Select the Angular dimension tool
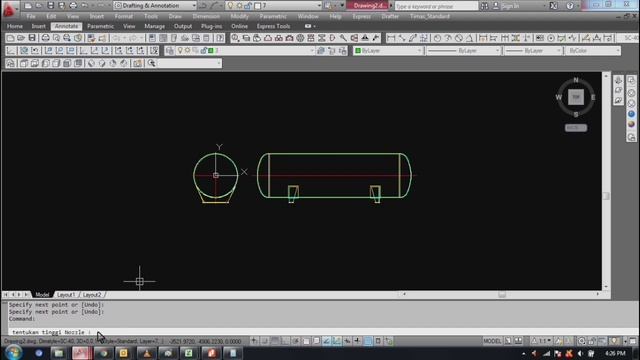Image resolution: width=640 pixels, height=360 pixels. click(469, 38)
